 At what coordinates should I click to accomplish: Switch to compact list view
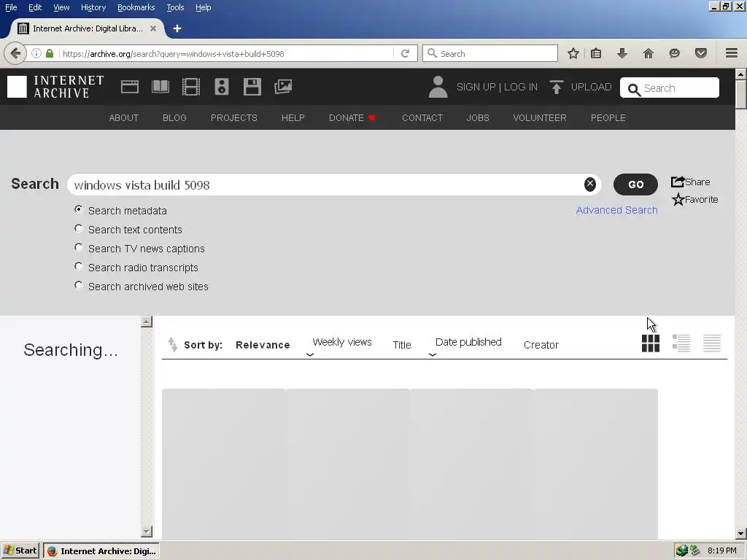712,343
